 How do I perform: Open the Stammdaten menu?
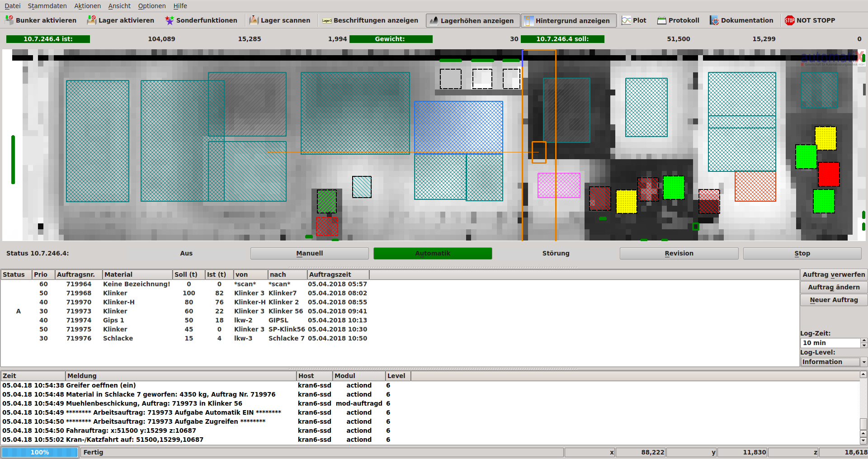tap(47, 6)
